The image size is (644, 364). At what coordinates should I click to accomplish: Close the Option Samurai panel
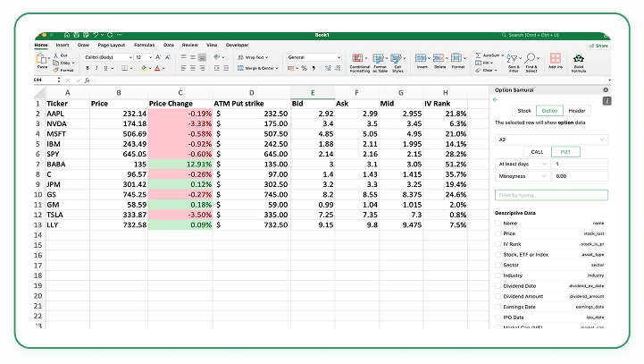coord(606,90)
